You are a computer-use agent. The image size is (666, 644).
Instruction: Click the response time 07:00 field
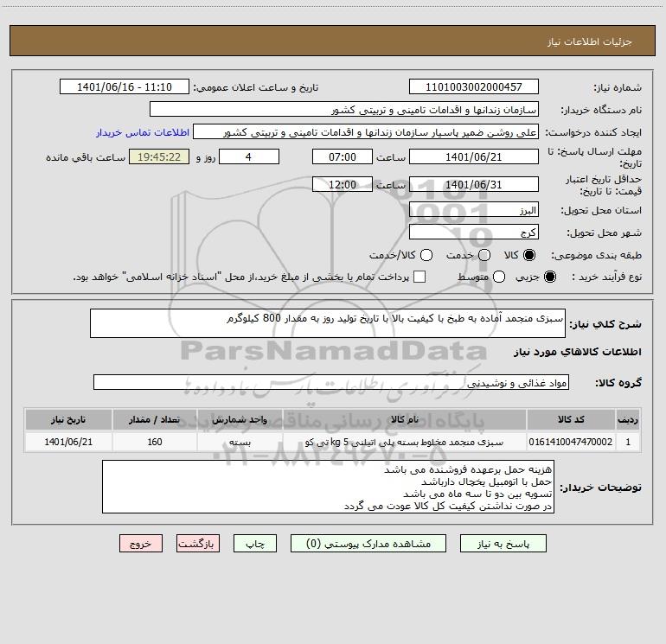[x=343, y=156]
